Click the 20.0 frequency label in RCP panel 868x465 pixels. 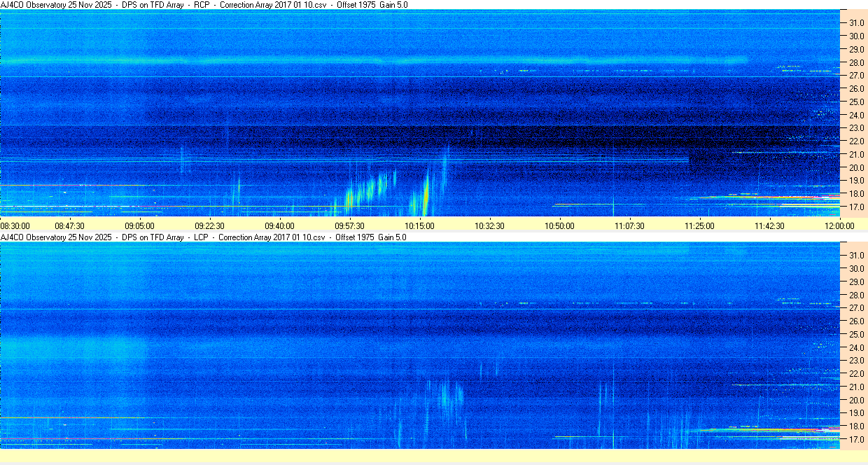(856, 167)
